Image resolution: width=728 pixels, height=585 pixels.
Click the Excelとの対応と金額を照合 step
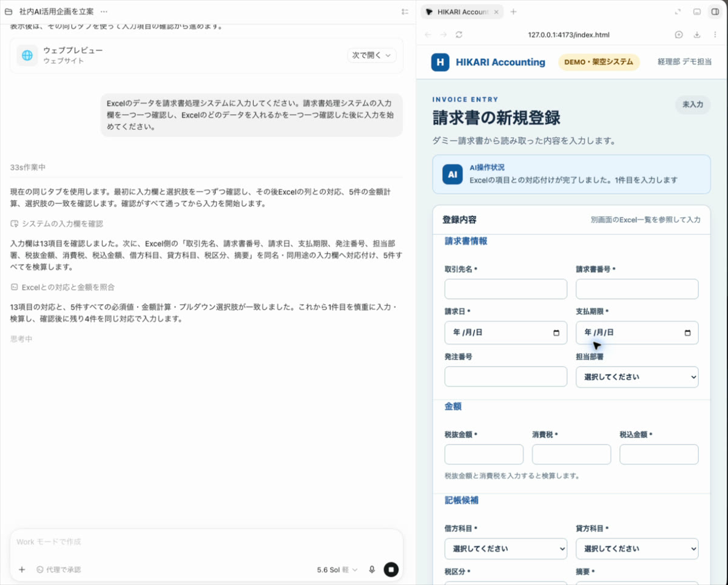pos(62,287)
